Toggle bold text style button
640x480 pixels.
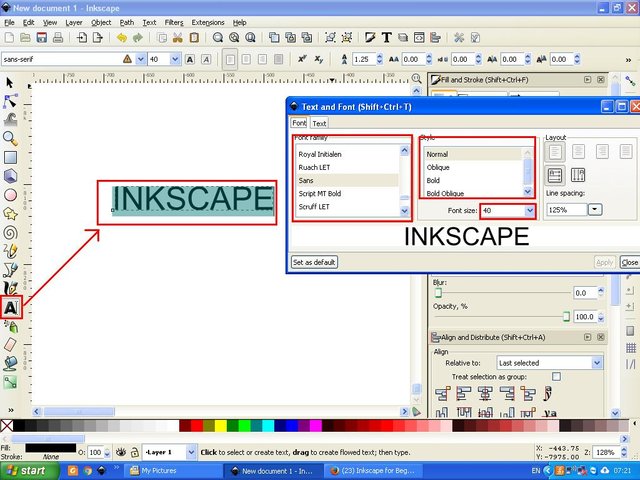(x=190, y=60)
